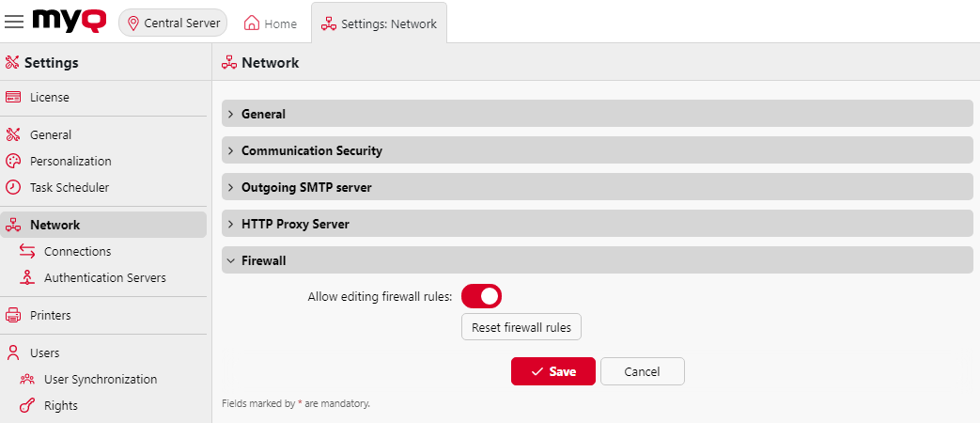Screen dimensions: 980x423
Task: Click the Task Scheduler clock icon
Action: [13, 187]
